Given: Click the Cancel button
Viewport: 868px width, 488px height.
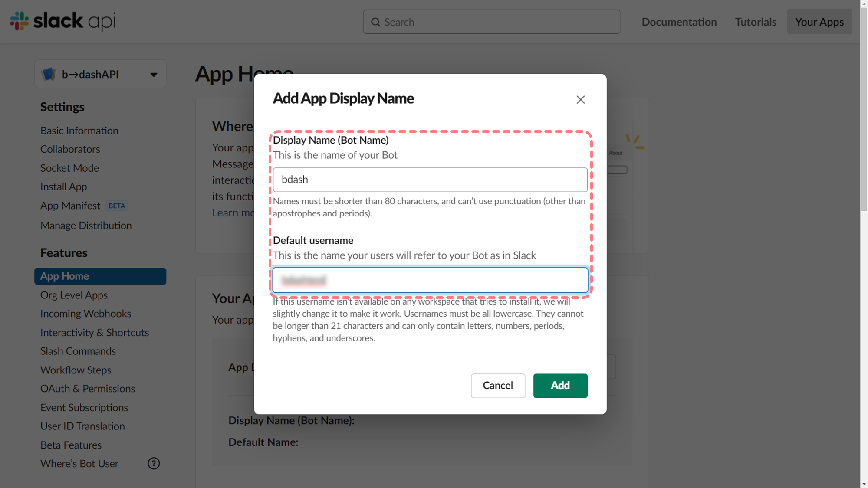Looking at the screenshot, I should [498, 386].
